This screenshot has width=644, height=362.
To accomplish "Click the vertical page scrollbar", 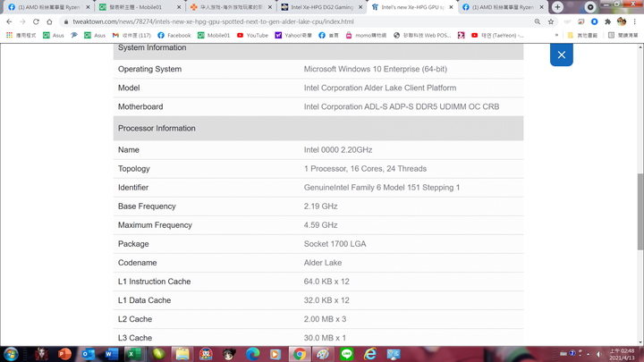I will [640, 211].
